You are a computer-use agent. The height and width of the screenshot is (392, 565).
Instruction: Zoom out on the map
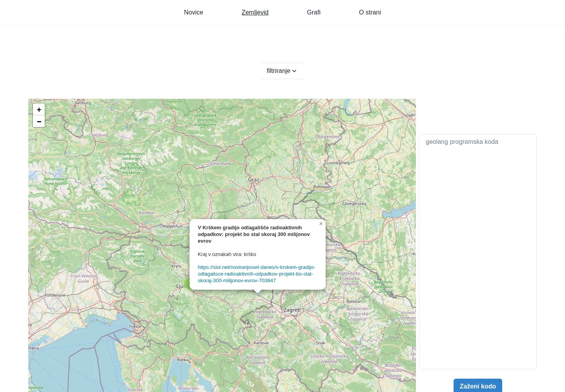[x=39, y=122]
